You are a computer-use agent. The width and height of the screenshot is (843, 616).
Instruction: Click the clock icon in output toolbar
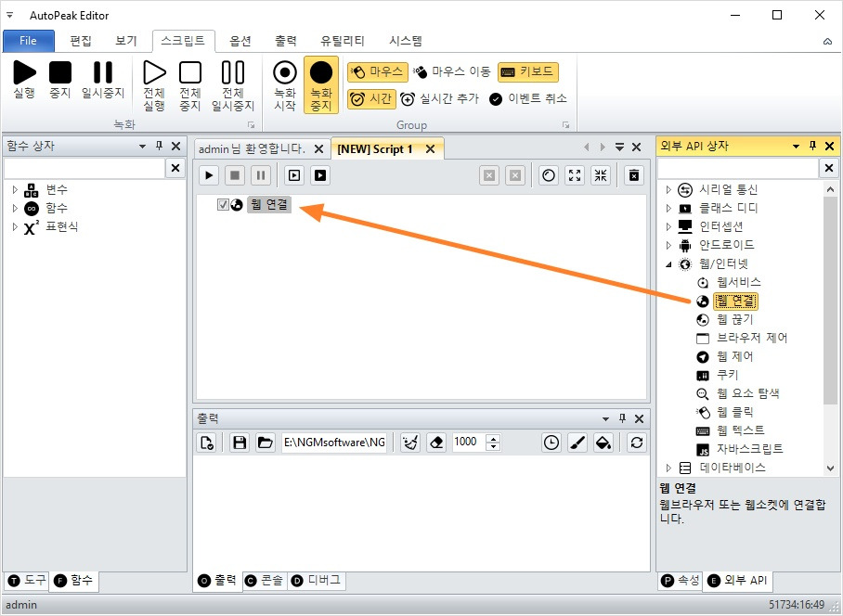point(551,443)
